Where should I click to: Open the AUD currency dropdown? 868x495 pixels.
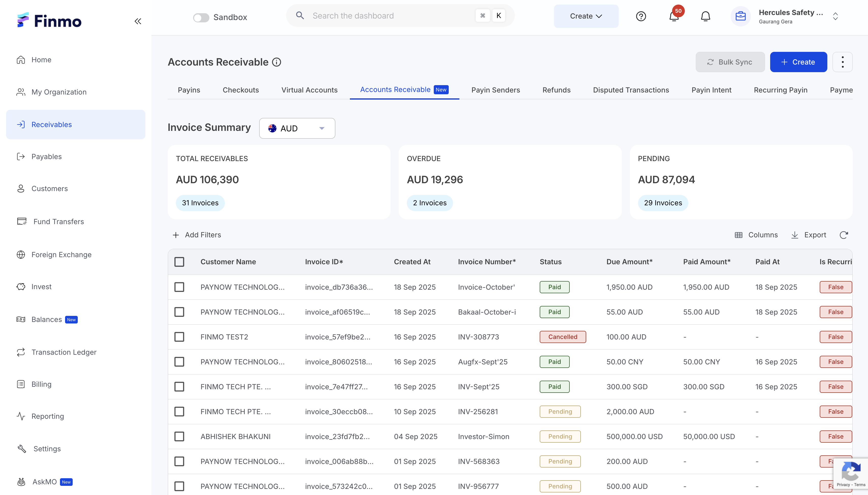click(297, 128)
